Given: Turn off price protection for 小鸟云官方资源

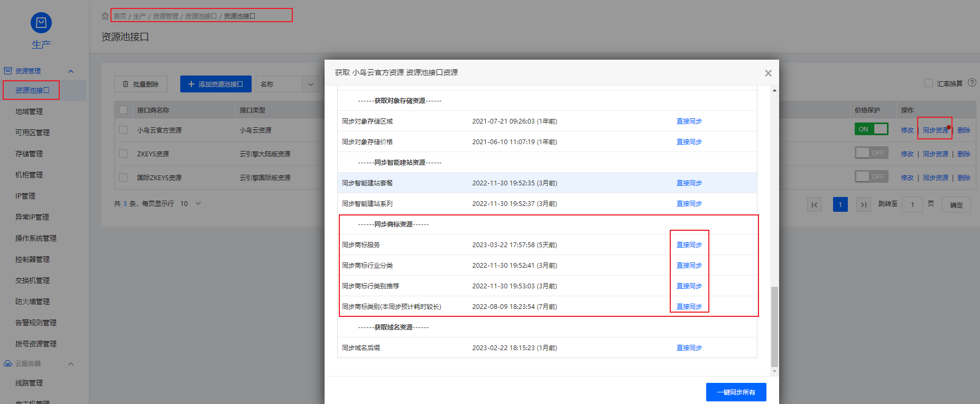Looking at the screenshot, I should (x=871, y=129).
